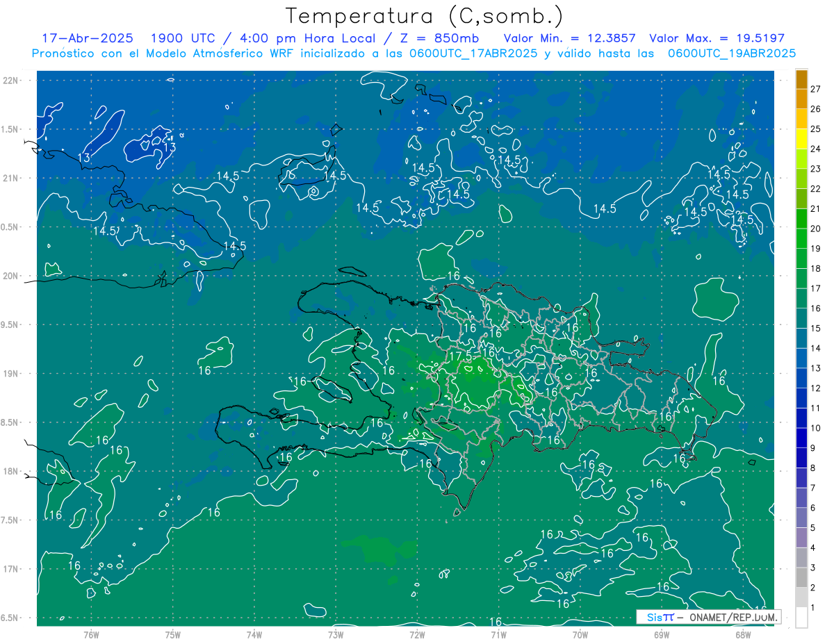Click latitude axis label '17N'
The width and height of the screenshot is (834, 644).
10,569
